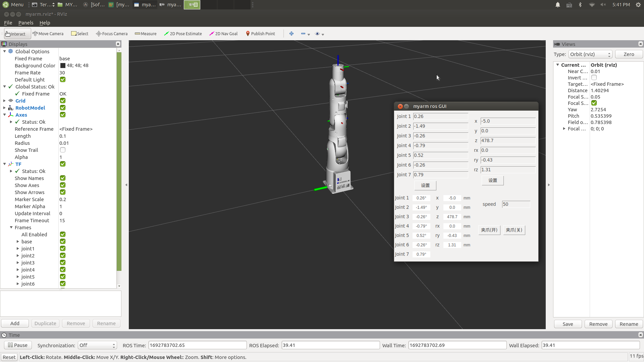Click the Zero button in Views panel

tap(629, 54)
